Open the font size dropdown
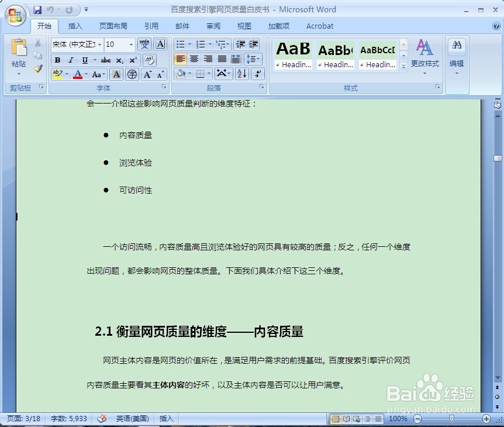 point(131,44)
